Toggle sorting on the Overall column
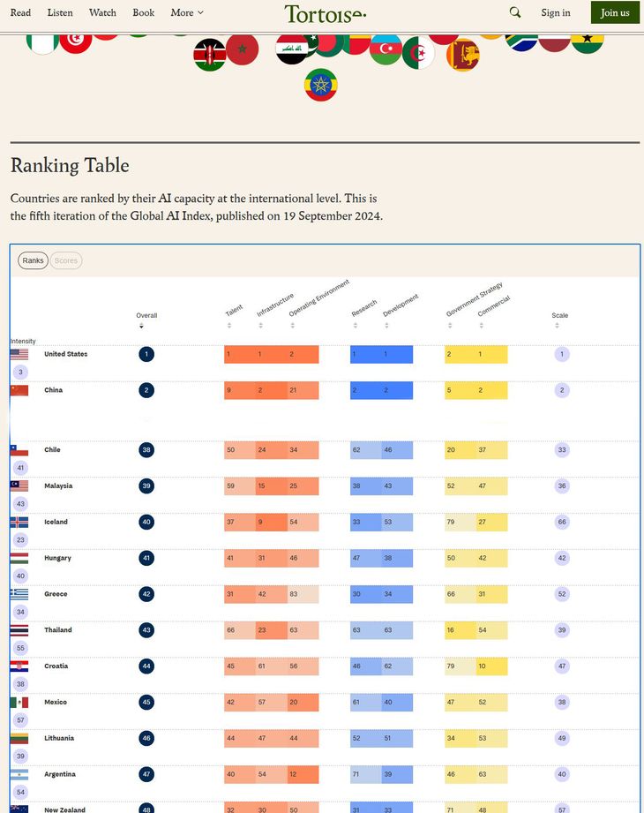Screen dimensions: 644x813 (x=141, y=325)
